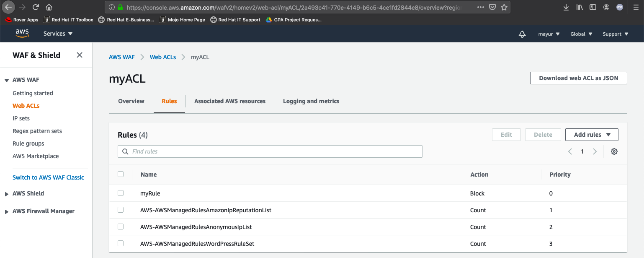This screenshot has width=644, height=258.
Task: Open the Add rules dropdown
Action: (591, 135)
